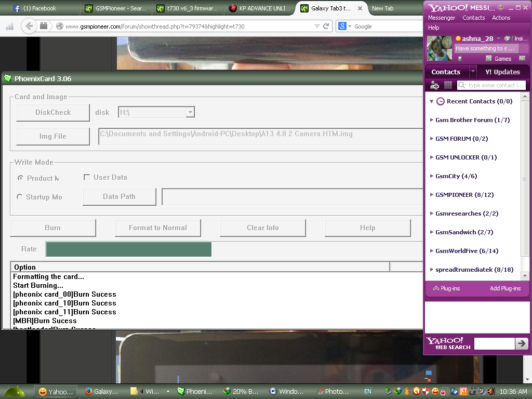The height and width of the screenshot is (399, 532).
Task: Click Firefox back arrow button
Action: (30, 26)
